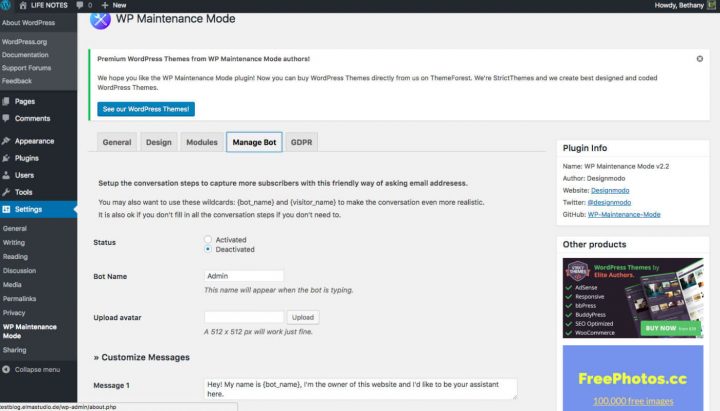This screenshot has height=411, width=720.
Task: Click the Plugins plug icon
Action: (6, 158)
